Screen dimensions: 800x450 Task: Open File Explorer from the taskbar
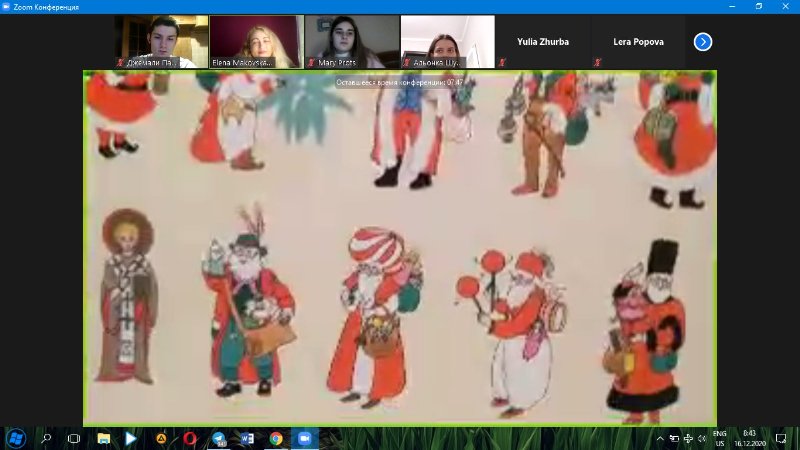104,438
